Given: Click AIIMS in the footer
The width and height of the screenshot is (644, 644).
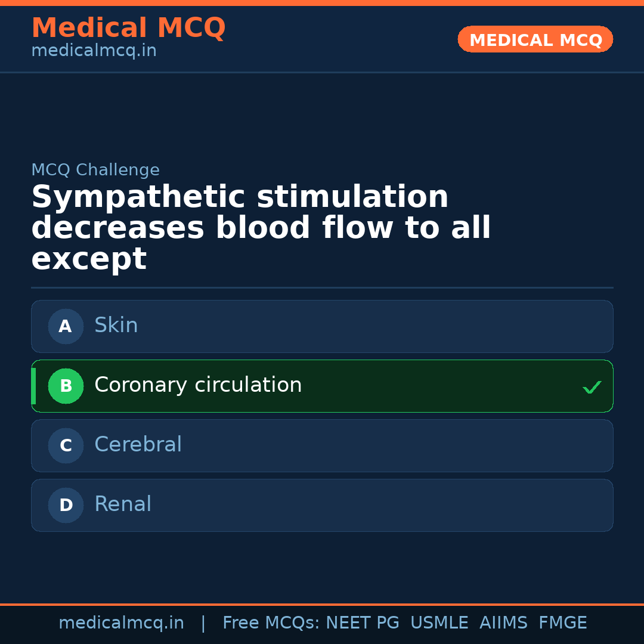Looking at the screenshot, I should (503, 623).
